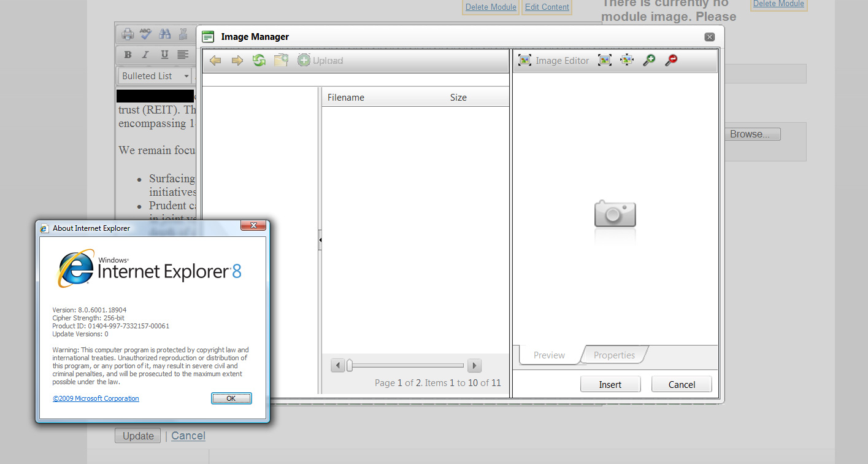The width and height of the screenshot is (868, 464).
Task: Click the Edit Content link
Action: (x=547, y=7)
